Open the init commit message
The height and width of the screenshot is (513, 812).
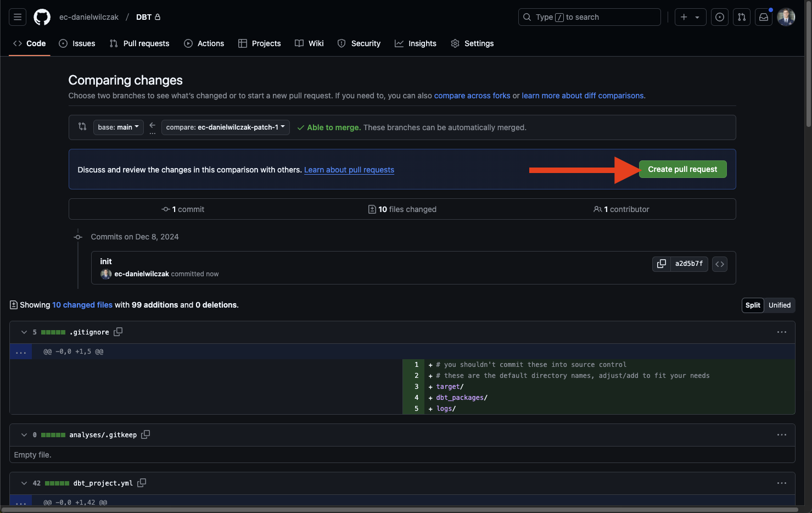click(106, 261)
